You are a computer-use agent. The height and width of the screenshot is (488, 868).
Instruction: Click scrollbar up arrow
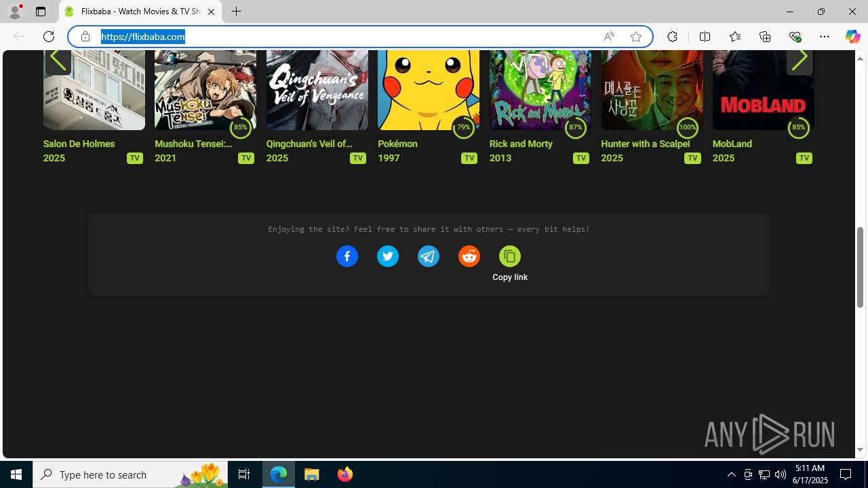tap(860, 58)
